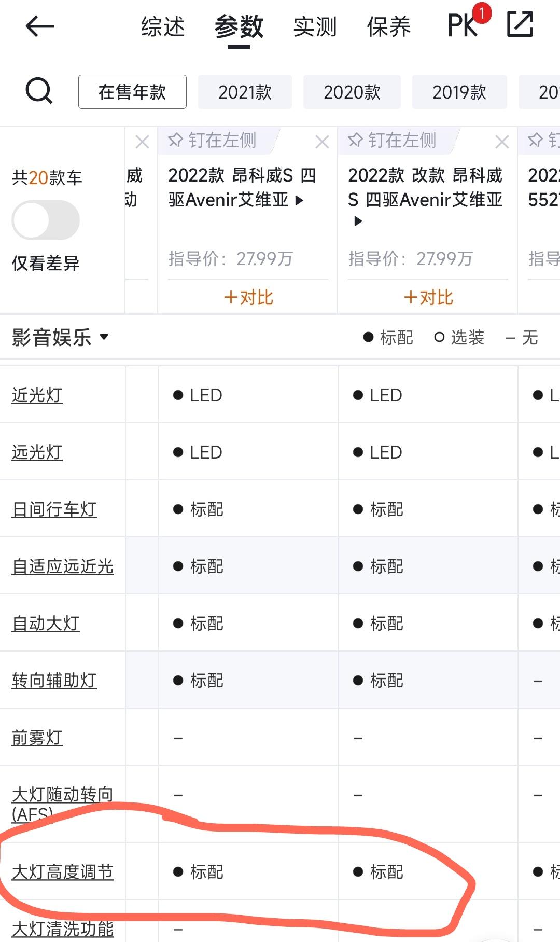Open the 大灯高度调节 parameter link
The height and width of the screenshot is (942, 560).
pyautogui.click(x=63, y=872)
